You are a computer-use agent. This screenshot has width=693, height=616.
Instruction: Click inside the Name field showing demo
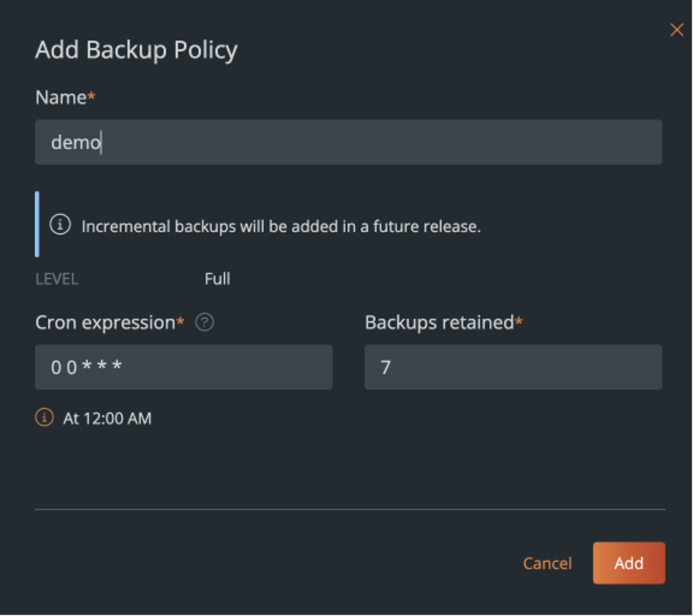click(349, 142)
